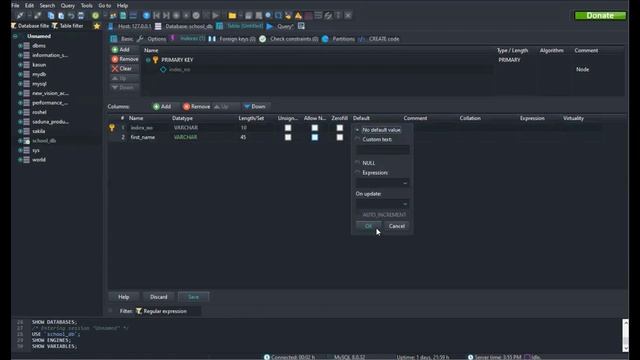Click the key icon beside column row 1
Screen dimensions: 640x360
tap(112, 128)
